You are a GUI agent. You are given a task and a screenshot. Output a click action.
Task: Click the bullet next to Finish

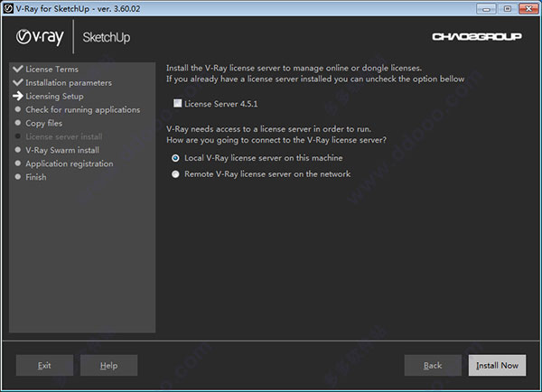point(18,177)
